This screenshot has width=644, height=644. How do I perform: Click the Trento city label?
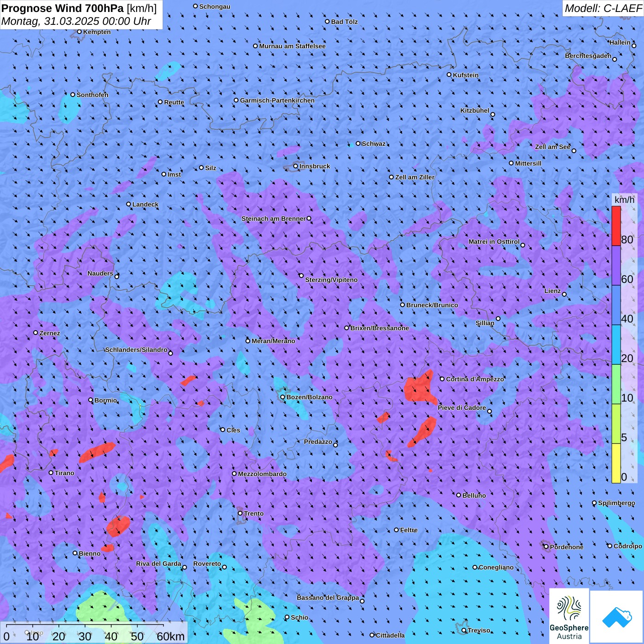coord(254,513)
